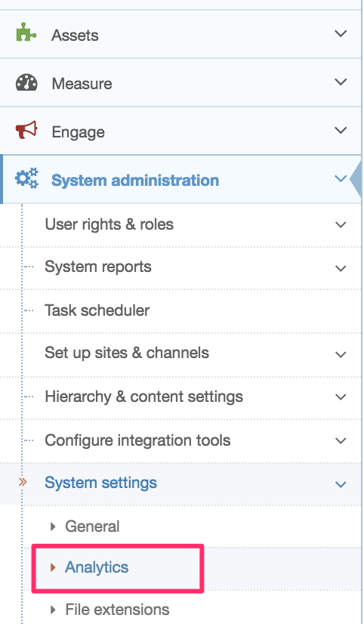The image size is (364, 624).
Task: Select Hierarchy & content settings
Action: [143, 397]
